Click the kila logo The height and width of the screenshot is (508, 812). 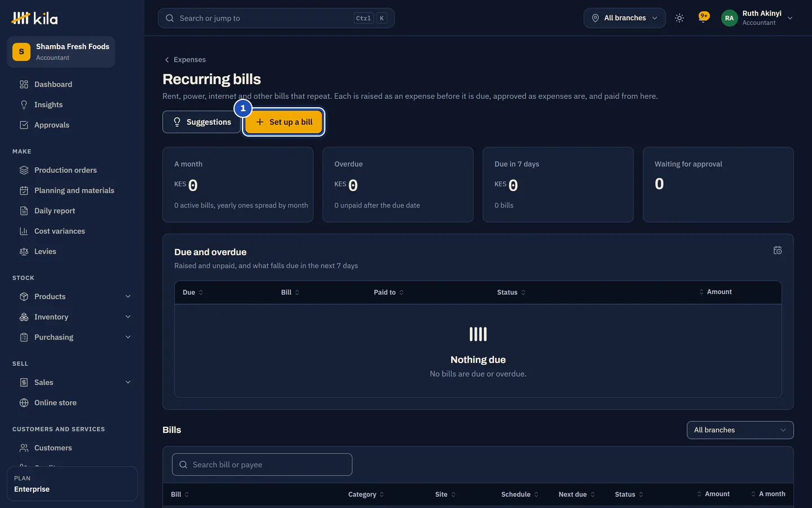pos(34,19)
